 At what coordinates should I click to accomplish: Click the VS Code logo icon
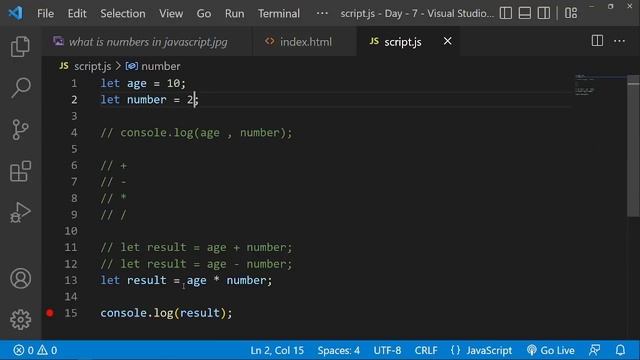[x=16, y=13]
